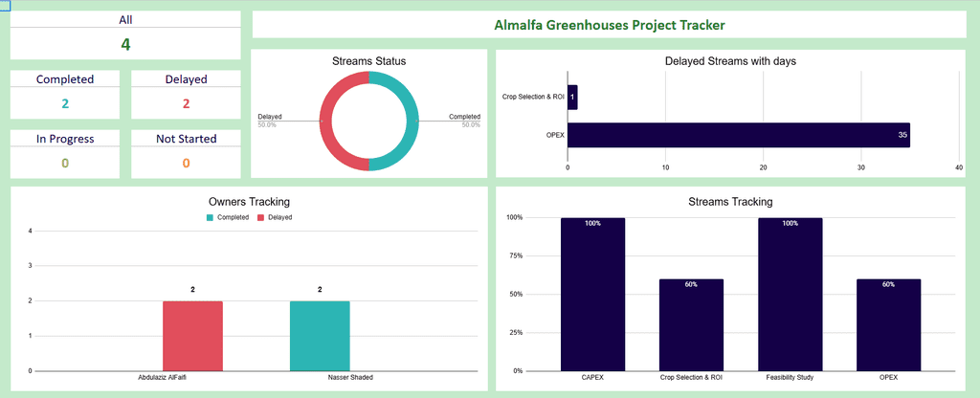This screenshot has height=398, width=980.
Task: Select the OPEX 35-day delay bar
Action: (x=738, y=135)
